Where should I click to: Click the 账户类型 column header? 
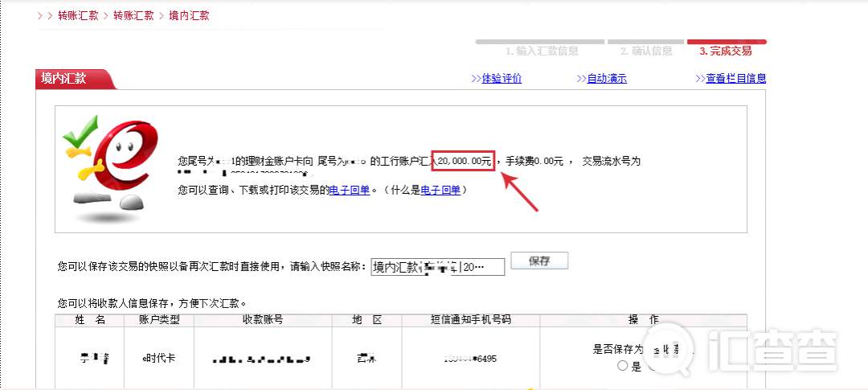[159, 320]
